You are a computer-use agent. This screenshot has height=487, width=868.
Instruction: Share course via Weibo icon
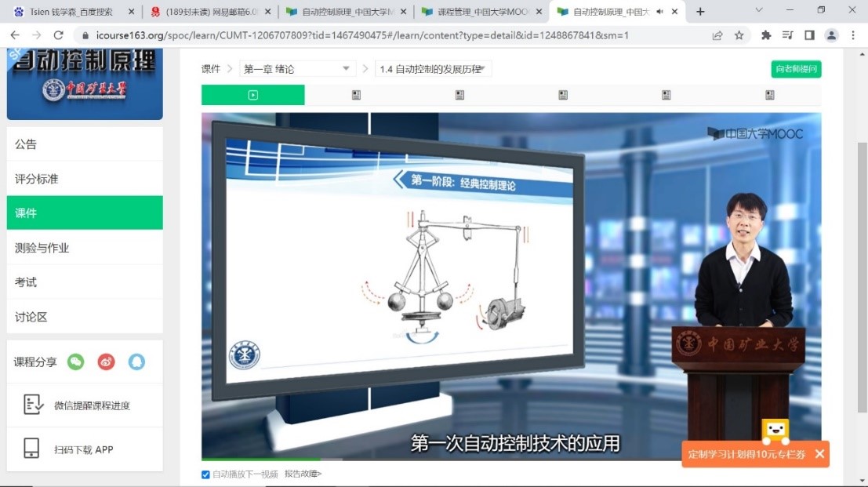(x=106, y=362)
